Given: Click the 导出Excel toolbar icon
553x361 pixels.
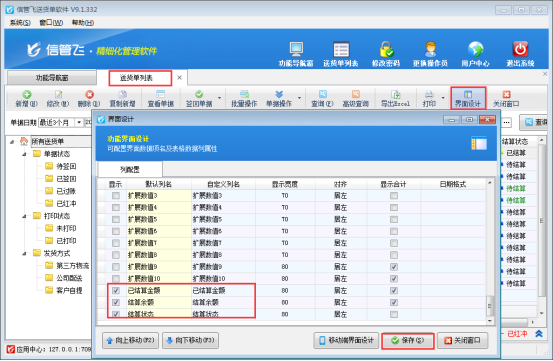Looking at the screenshot, I should click(396, 94).
